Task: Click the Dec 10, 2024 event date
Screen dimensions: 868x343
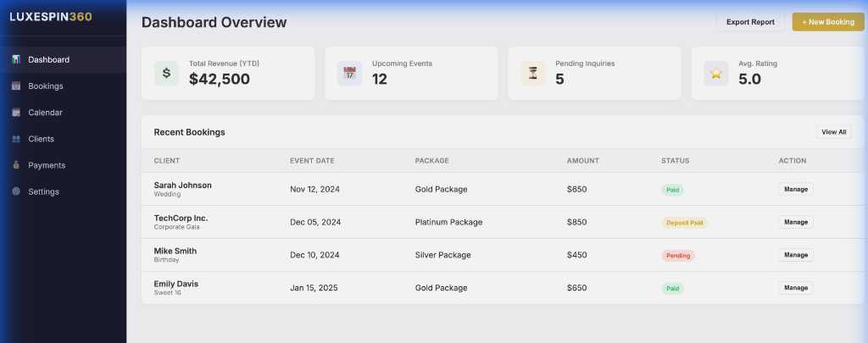Action: click(315, 255)
